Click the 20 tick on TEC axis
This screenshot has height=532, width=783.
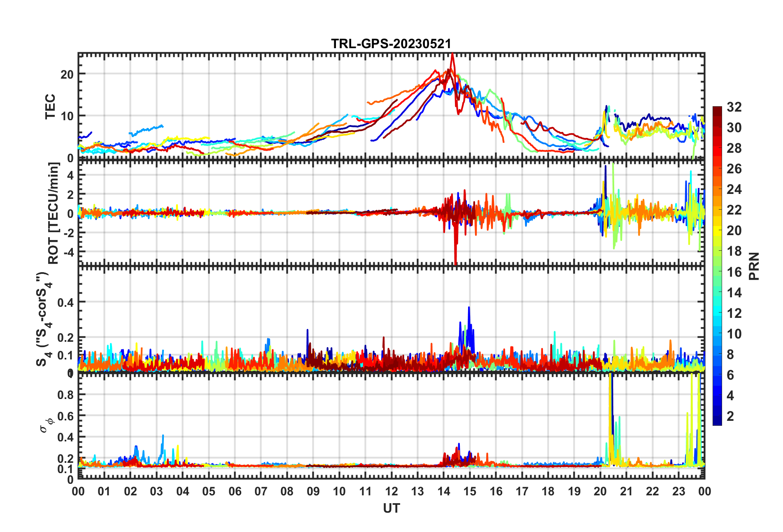point(67,75)
